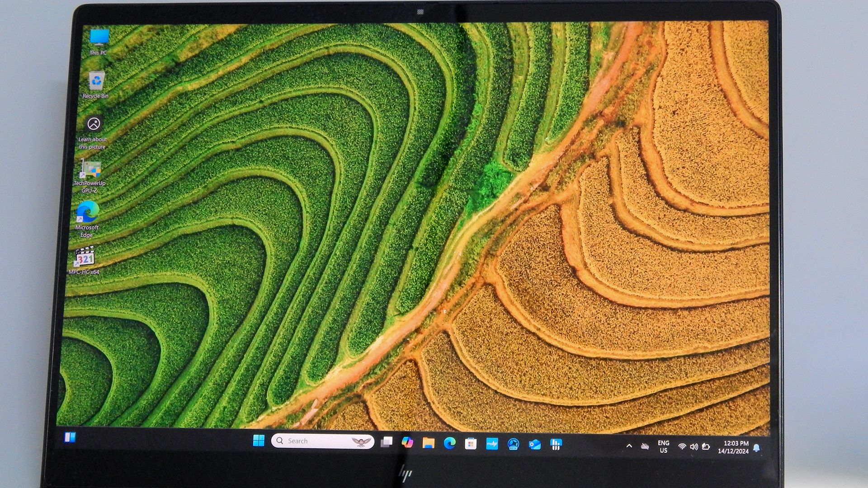The image size is (868, 488).
Task: Launch TechPowerUp GPU-Z shortcut
Action: 91,170
